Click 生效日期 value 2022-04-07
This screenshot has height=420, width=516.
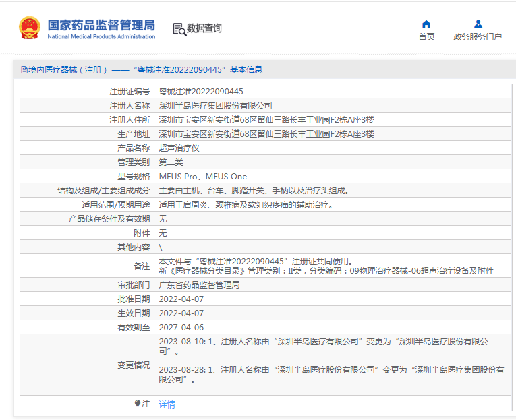(181, 313)
